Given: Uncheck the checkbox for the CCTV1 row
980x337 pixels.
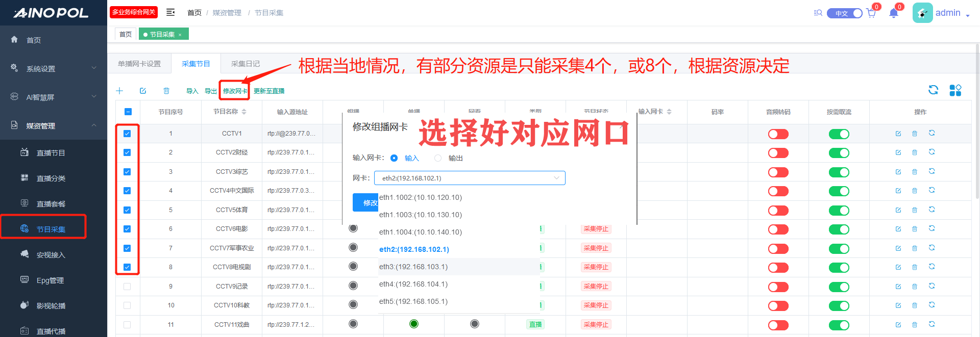Looking at the screenshot, I should click(127, 134).
